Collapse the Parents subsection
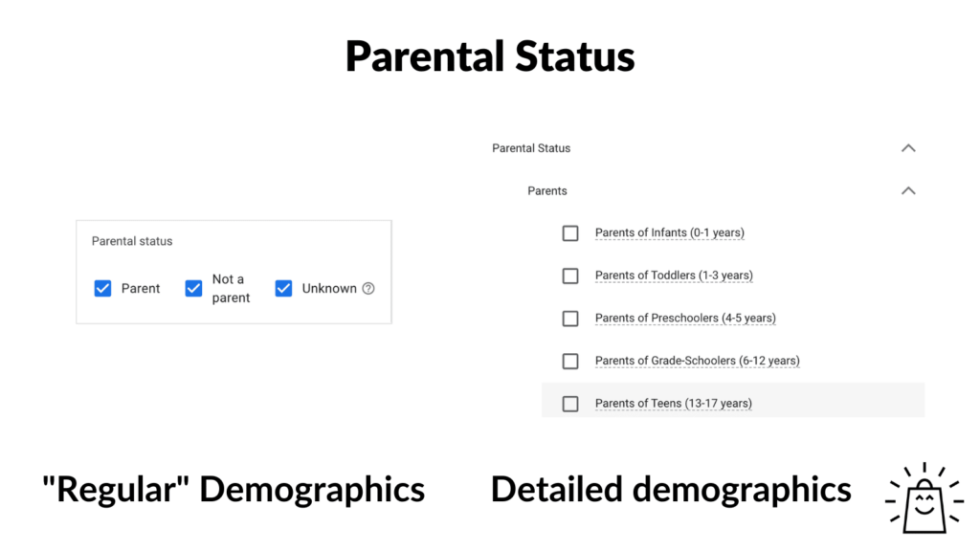Image resolution: width=980 pixels, height=551 pixels. (x=908, y=190)
